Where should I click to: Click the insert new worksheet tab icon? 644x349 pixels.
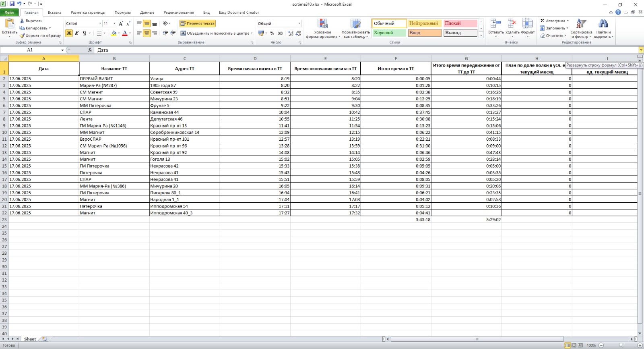point(45,339)
